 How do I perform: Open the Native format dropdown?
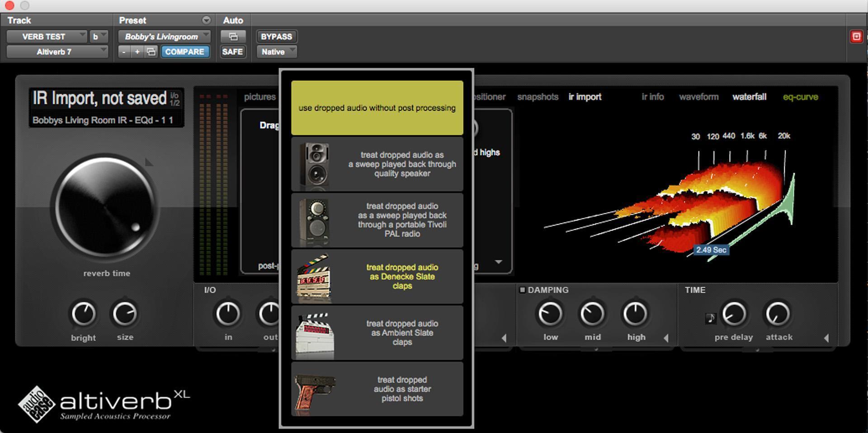[276, 52]
